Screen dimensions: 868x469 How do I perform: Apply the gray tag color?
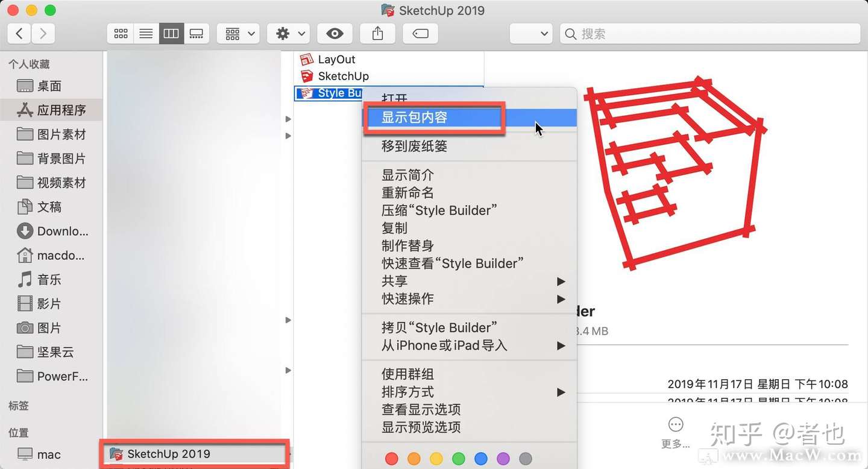pos(526,459)
